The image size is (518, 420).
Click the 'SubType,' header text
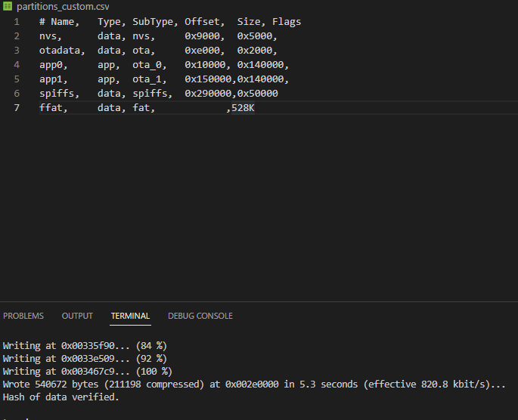(155, 22)
